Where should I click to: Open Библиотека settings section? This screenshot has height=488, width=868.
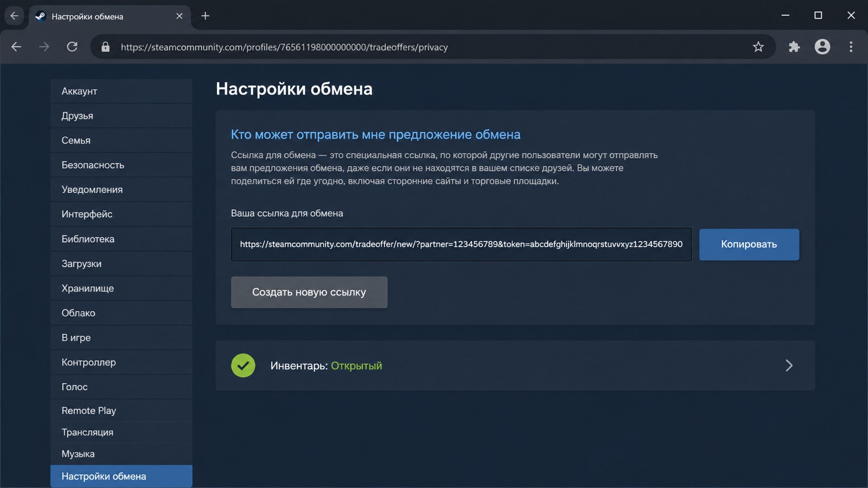pos(122,239)
